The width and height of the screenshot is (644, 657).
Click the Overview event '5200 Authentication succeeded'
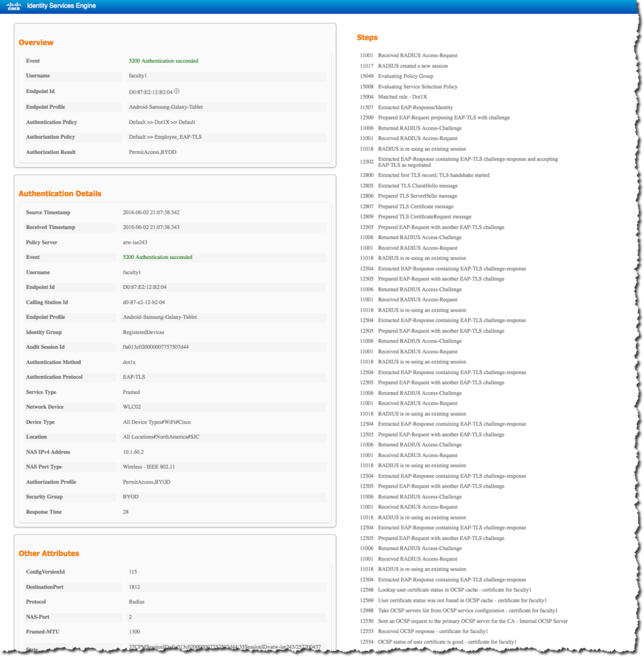163,60
